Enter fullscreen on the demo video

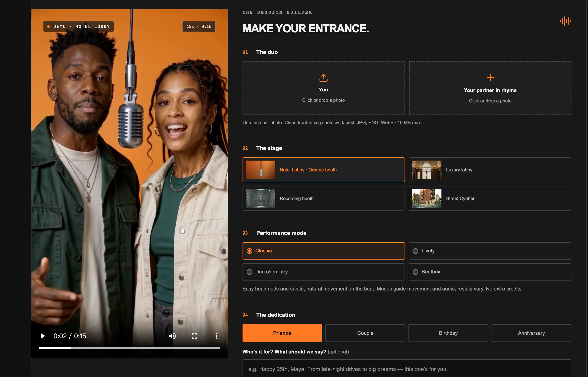coord(194,336)
